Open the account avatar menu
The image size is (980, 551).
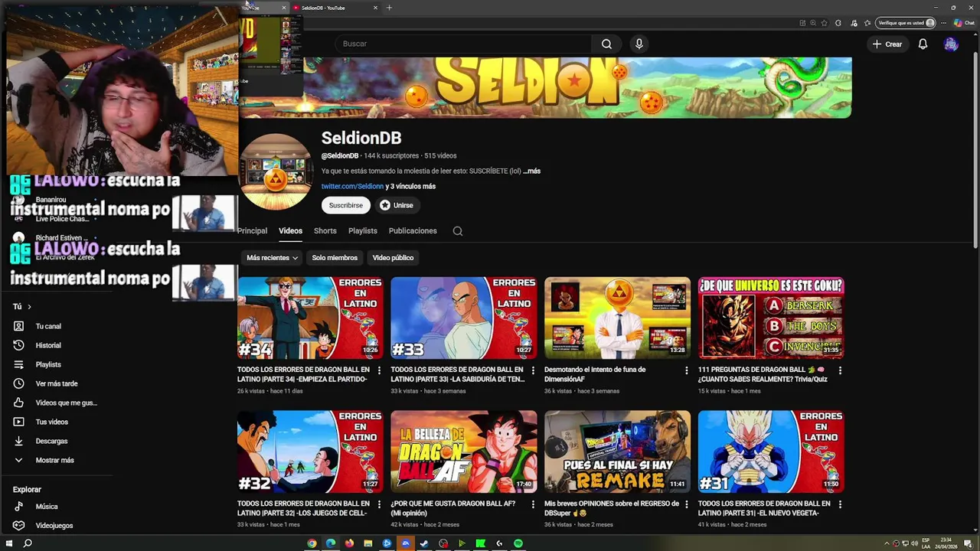click(x=951, y=44)
